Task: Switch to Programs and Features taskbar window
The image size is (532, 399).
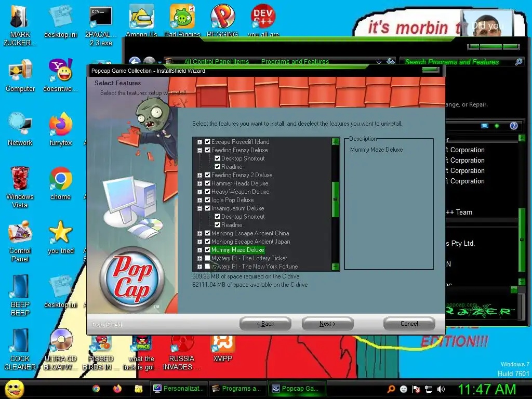Action: 236,389
